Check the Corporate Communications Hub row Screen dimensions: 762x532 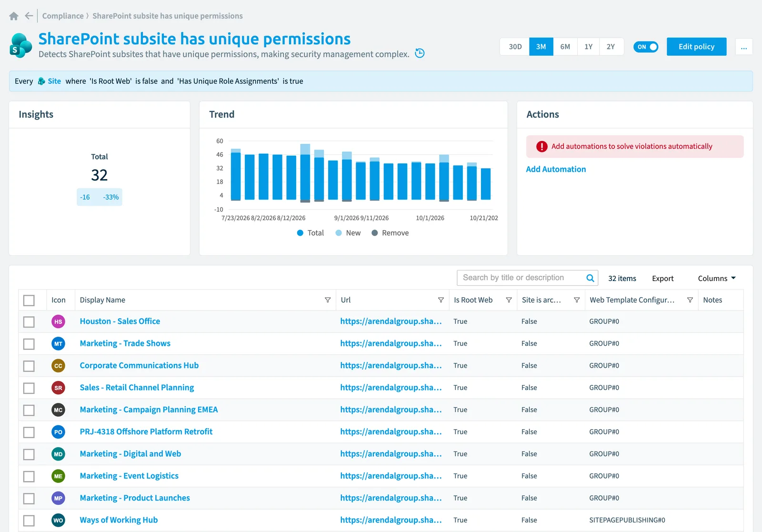29,366
